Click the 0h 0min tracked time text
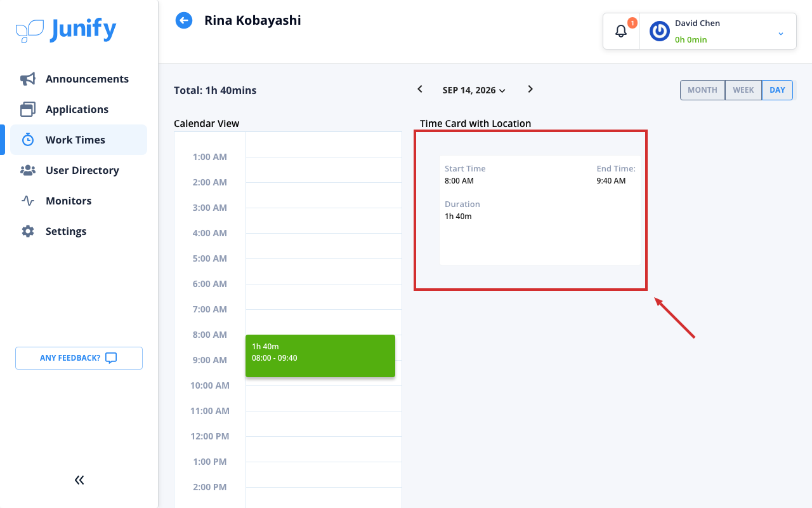The width and height of the screenshot is (812, 508). click(691, 39)
